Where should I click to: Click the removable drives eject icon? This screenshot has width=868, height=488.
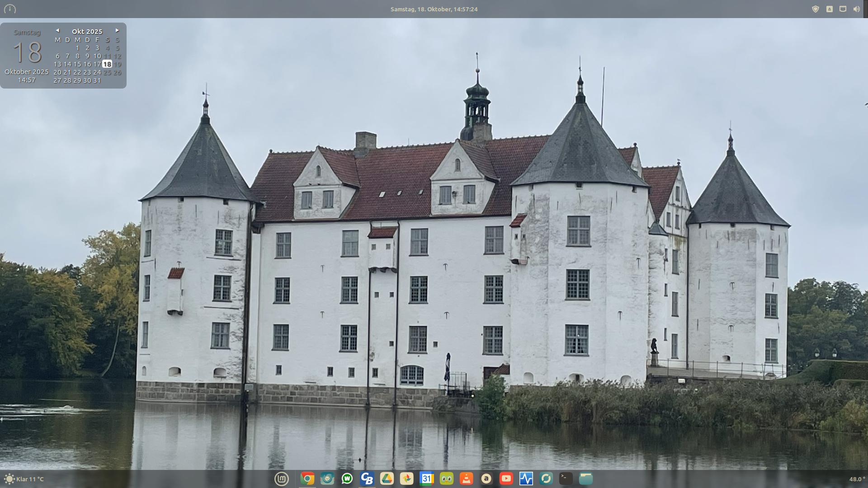[x=829, y=9]
